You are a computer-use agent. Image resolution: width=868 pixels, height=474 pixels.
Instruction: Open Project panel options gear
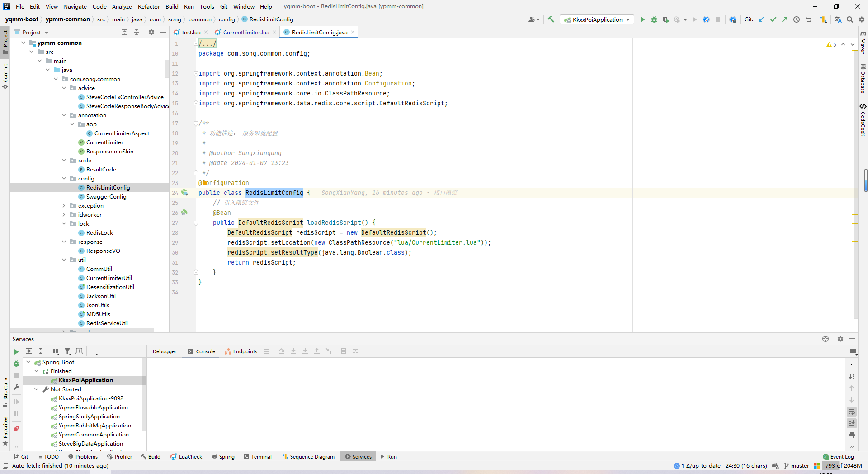tap(151, 32)
